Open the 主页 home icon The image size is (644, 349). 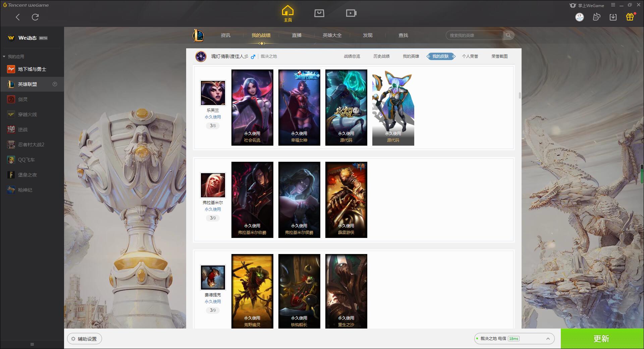point(288,14)
